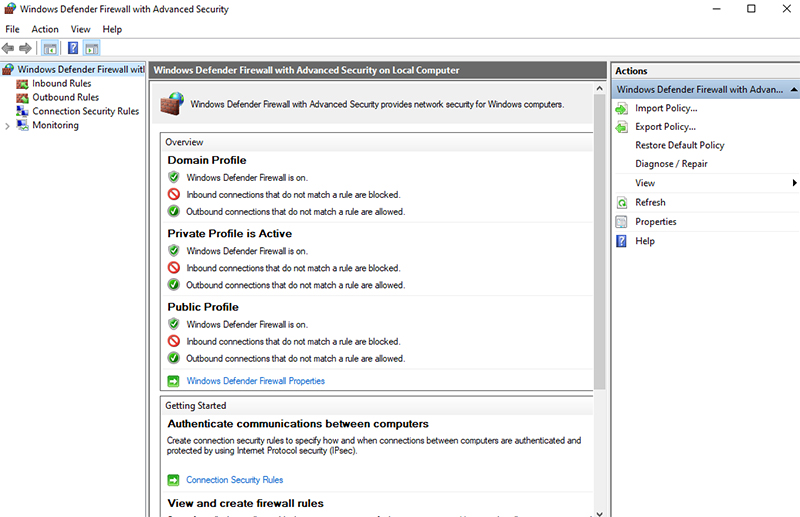
Task: Click Public Profile outbound allowed green check icon
Action: coord(173,358)
